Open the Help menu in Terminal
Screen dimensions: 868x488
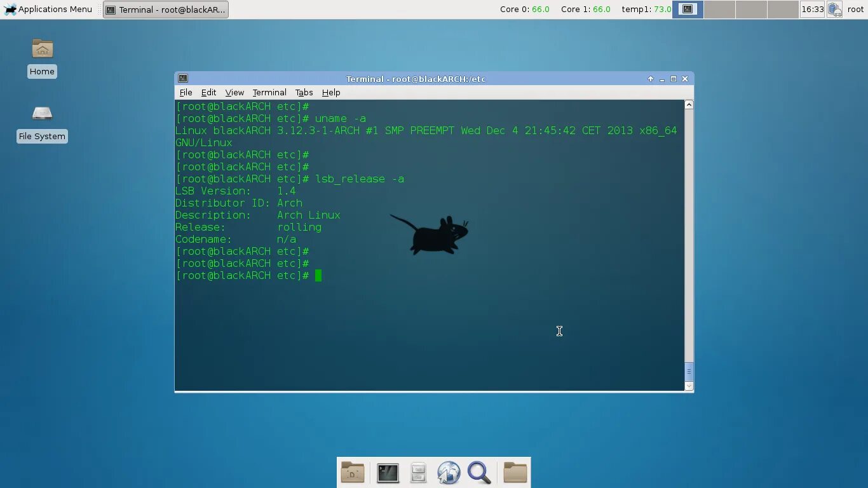[x=331, y=92]
